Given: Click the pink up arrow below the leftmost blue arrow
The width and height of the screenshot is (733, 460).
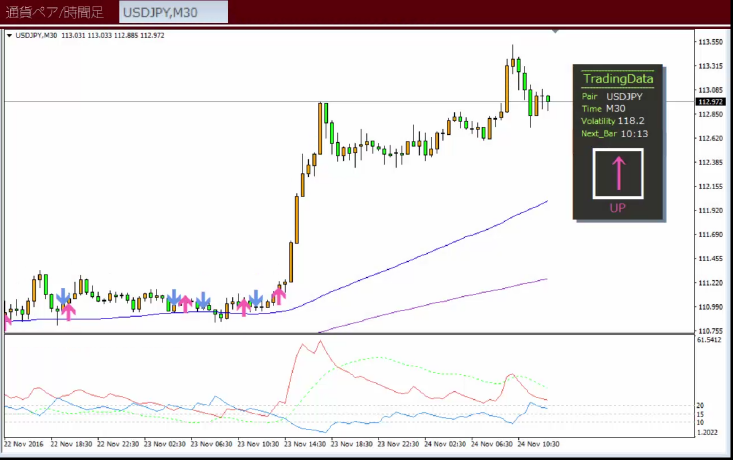Looking at the screenshot, I should point(68,310).
